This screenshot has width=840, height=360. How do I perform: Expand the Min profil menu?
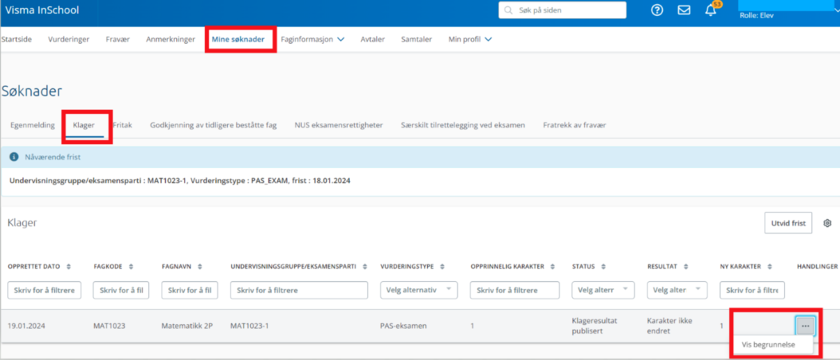pos(470,39)
